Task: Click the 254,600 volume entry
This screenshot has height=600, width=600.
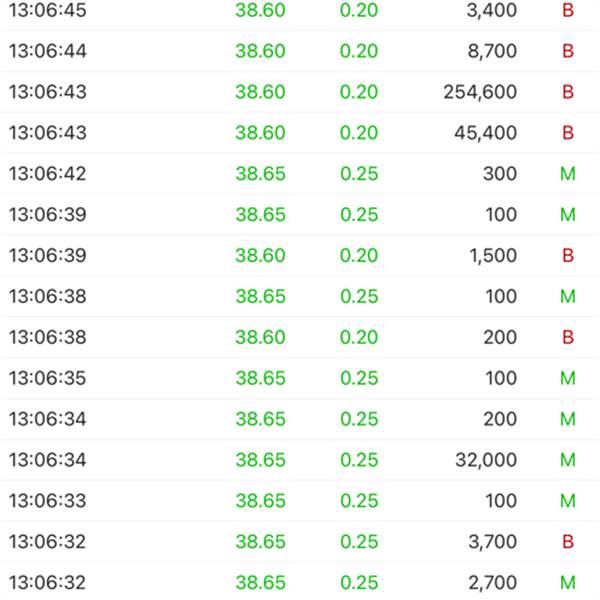Action: coord(480,92)
